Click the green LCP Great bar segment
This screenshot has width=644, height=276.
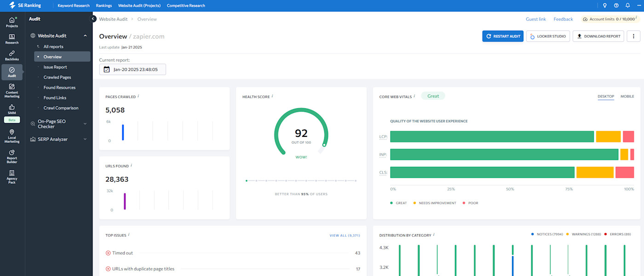click(492, 137)
